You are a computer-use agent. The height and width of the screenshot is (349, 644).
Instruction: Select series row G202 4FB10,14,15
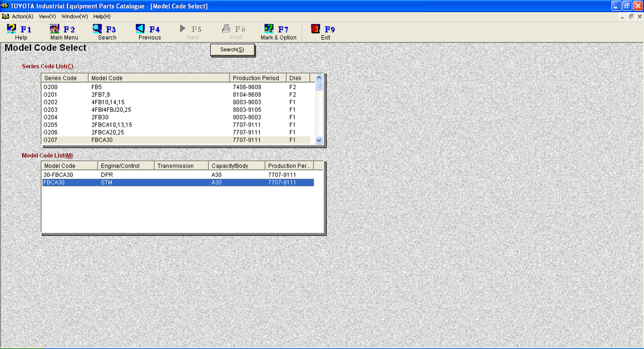point(176,102)
